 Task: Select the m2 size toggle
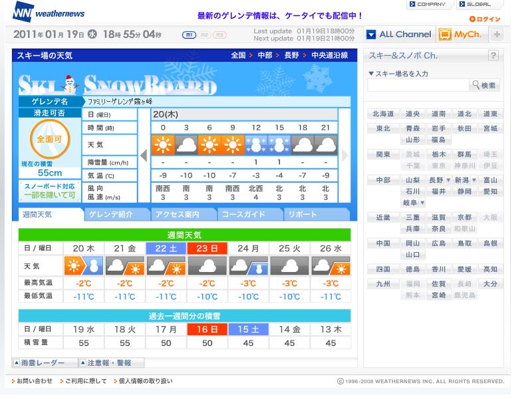204,35
